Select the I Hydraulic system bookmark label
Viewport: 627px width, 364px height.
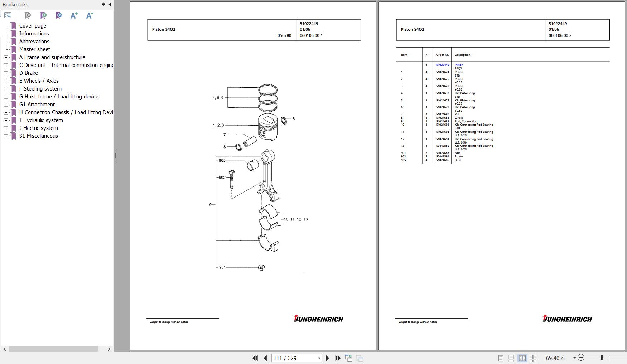coord(41,120)
